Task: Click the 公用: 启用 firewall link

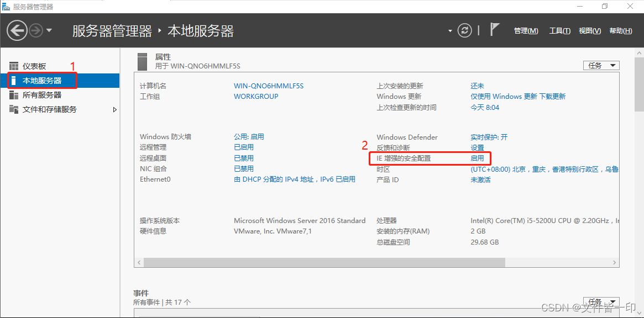Action: coord(249,137)
